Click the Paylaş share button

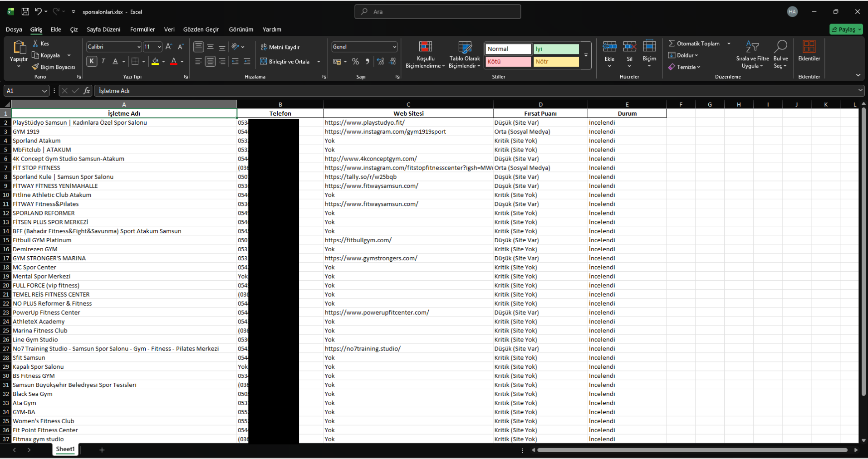coord(846,29)
